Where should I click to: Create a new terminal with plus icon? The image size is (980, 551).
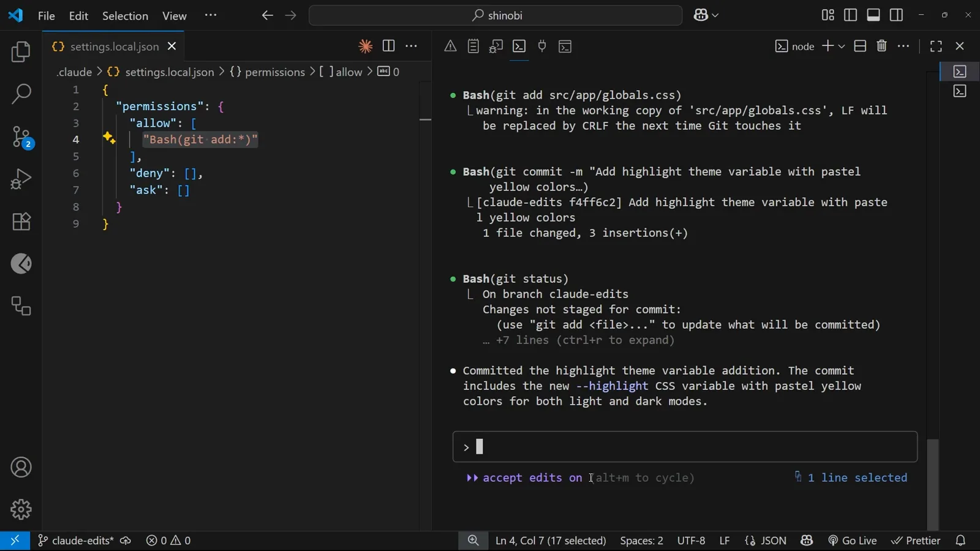coord(827,46)
